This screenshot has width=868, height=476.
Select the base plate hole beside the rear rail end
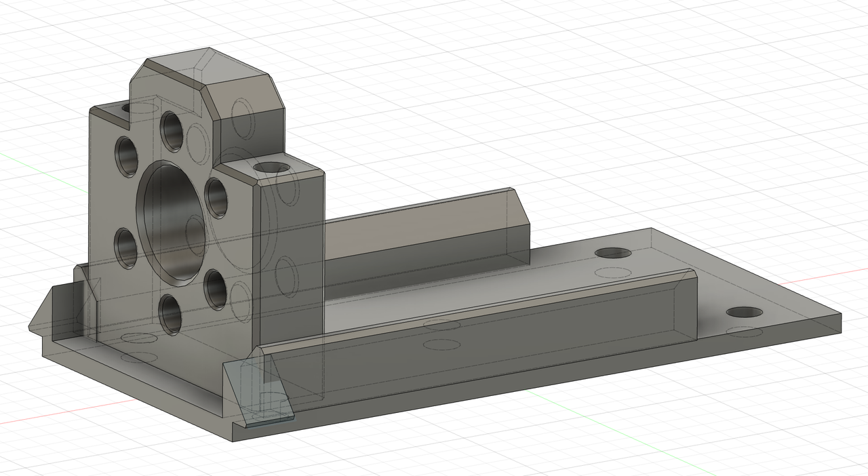click(x=613, y=254)
